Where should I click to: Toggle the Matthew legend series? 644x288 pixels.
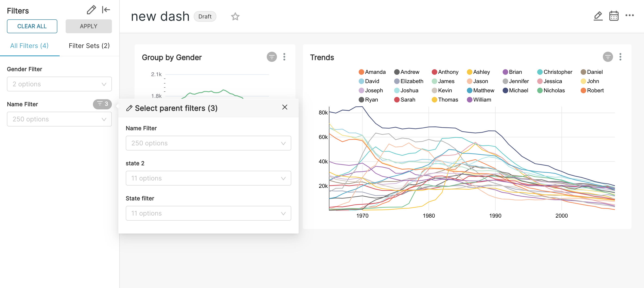coord(480,90)
